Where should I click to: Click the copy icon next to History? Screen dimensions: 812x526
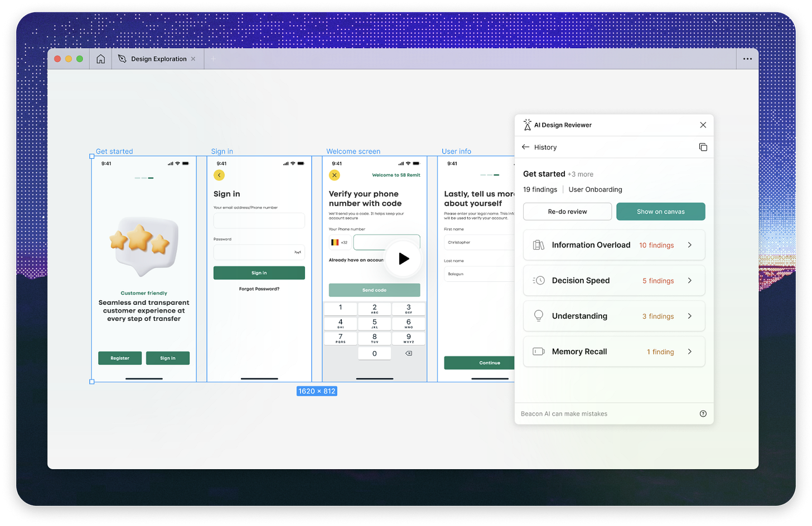703,147
